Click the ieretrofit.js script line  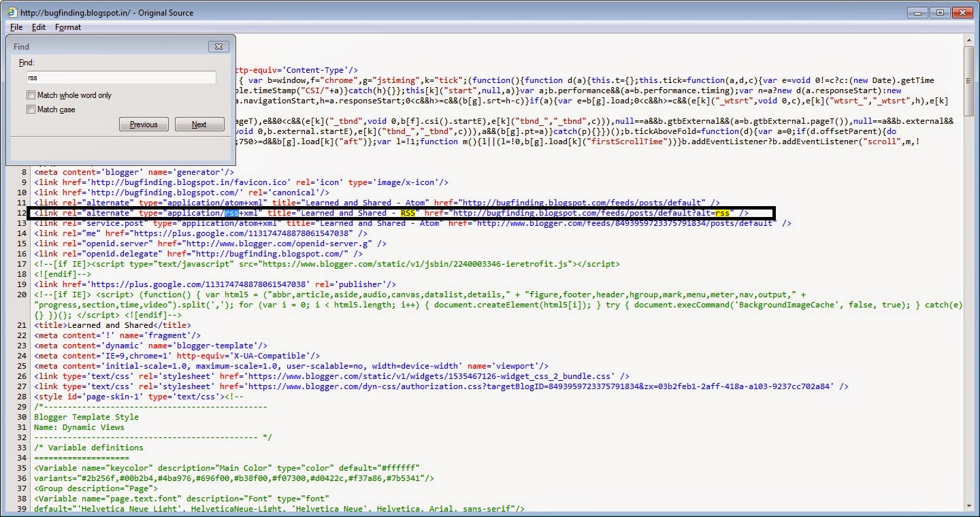click(x=327, y=264)
